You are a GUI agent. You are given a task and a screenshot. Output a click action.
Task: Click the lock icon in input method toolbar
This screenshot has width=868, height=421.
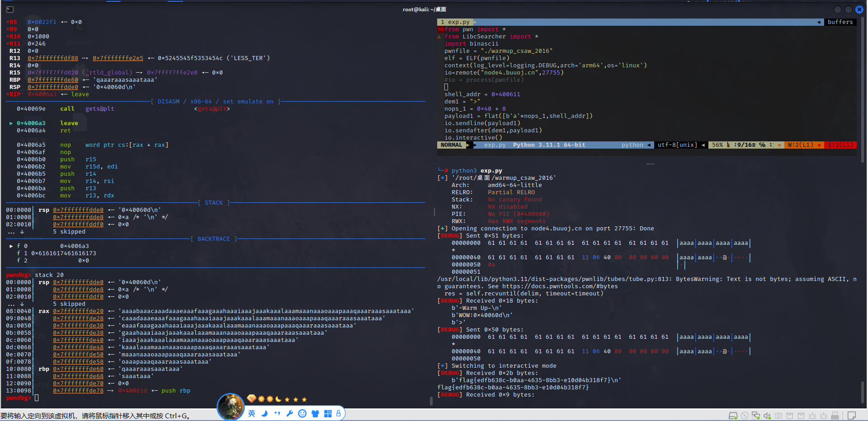click(338, 413)
